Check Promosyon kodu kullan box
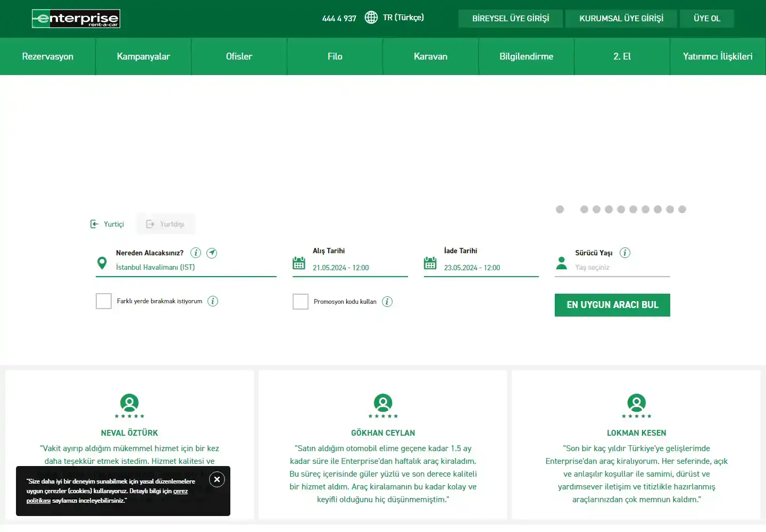Screen dimensions: 766x532 (x=301, y=302)
